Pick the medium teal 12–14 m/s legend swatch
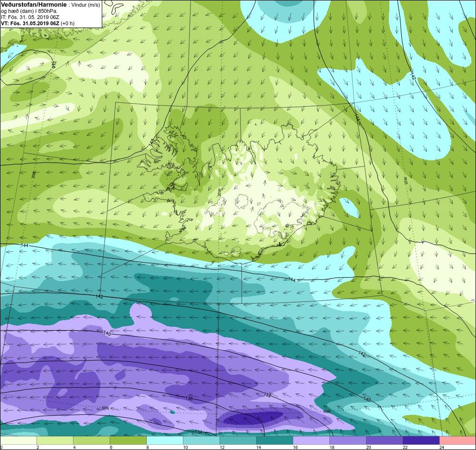The width and height of the screenshot is (476, 450). coord(238,440)
